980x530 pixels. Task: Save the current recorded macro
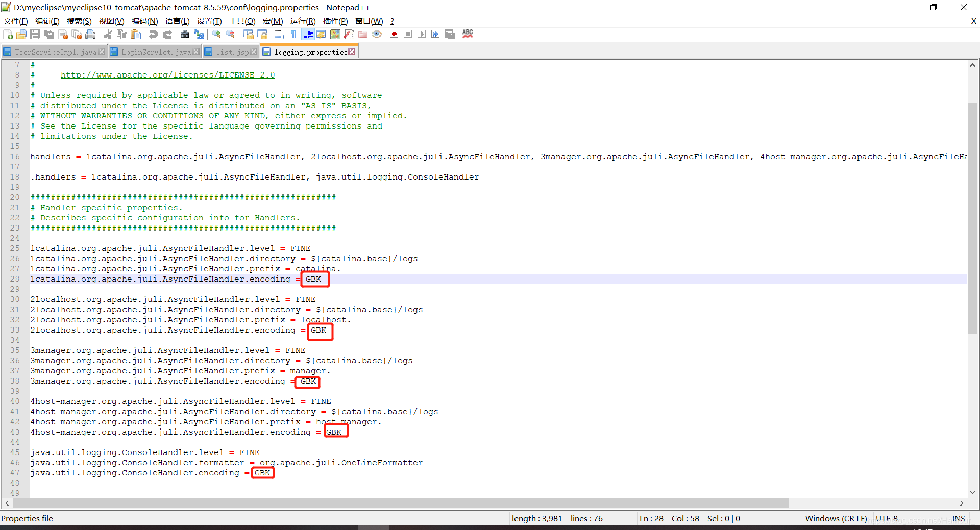(450, 34)
